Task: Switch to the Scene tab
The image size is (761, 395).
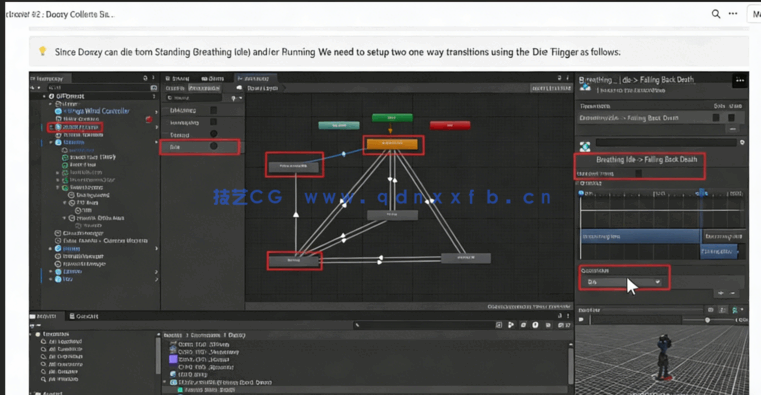Action: coord(178,78)
